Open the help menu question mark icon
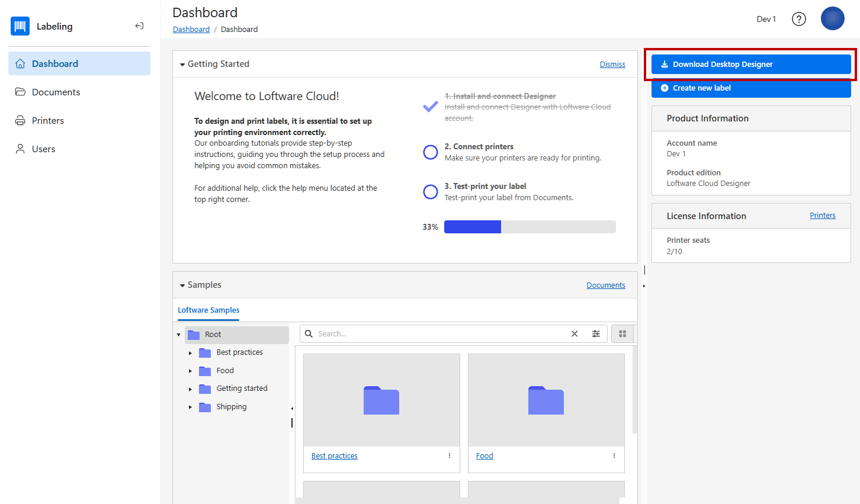The image size is (860, 504). click(x=798, y=19)
